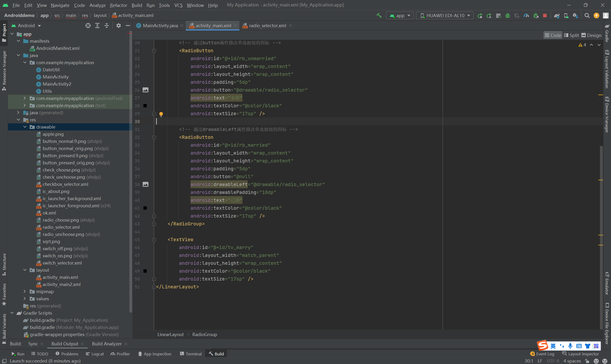
Task: Open the HUAWEI EDI-AL10 device dropdown
Action: (445, 16)
